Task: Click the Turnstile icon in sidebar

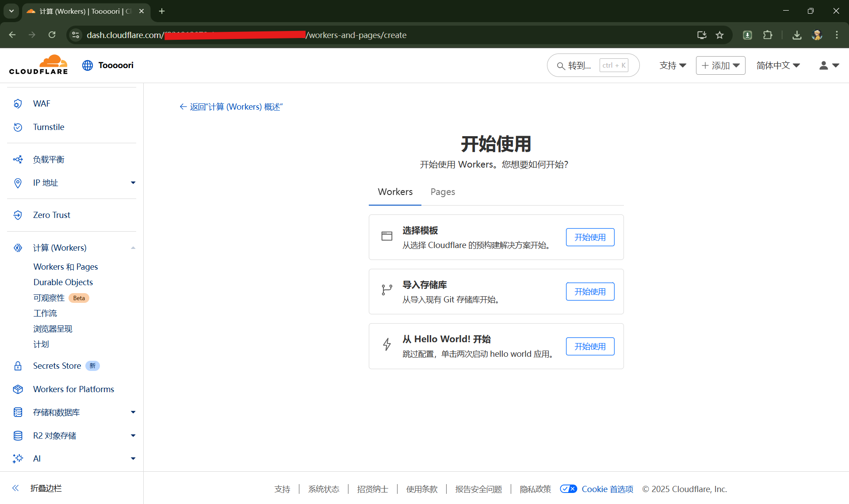Action: [x=18, y=127]
